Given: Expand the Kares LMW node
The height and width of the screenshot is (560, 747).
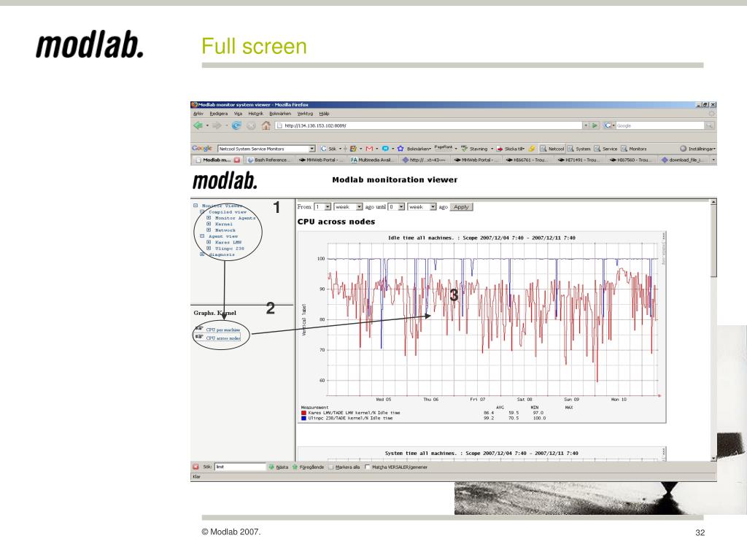Looking at the screenshot, I should click(x=209, y=242).
